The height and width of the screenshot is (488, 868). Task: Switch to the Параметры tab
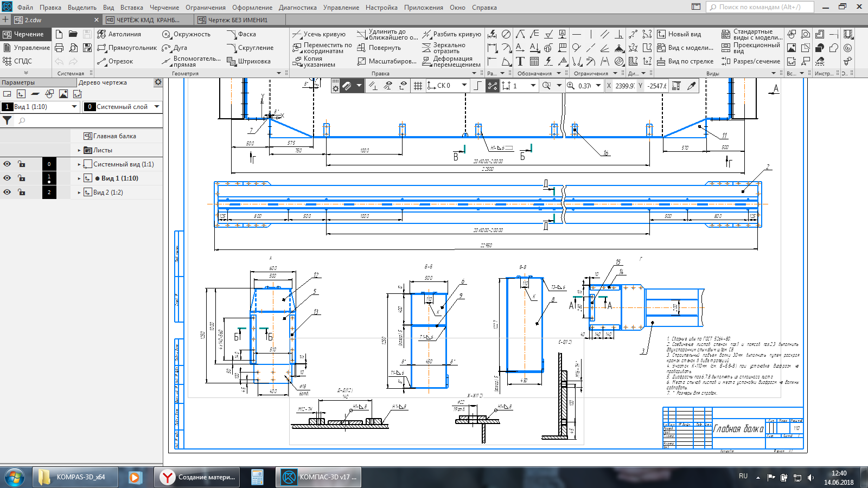18,82
